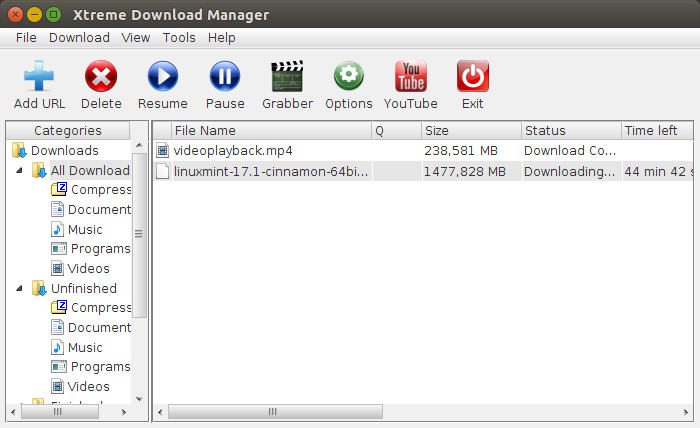Screen dimensions: 700x428
Task: Click categories vertical scrollbar up arrow
Action: click(139, 145)
